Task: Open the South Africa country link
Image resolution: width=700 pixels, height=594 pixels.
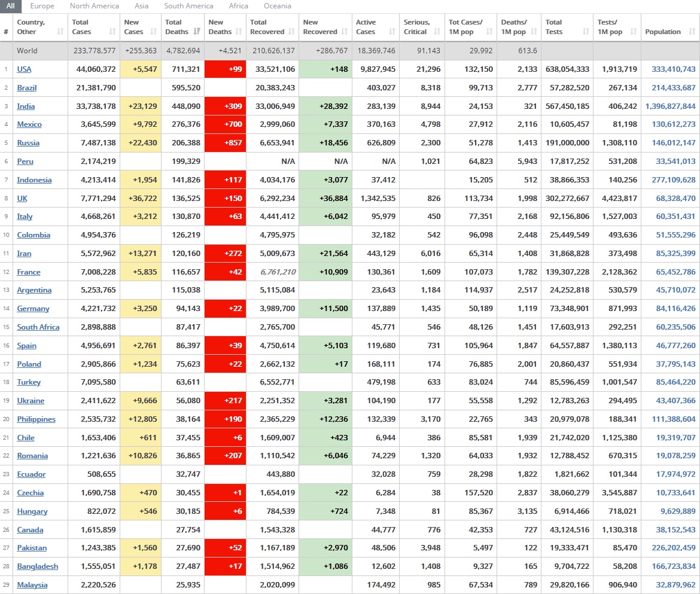Action: click(x=38, y=327)
